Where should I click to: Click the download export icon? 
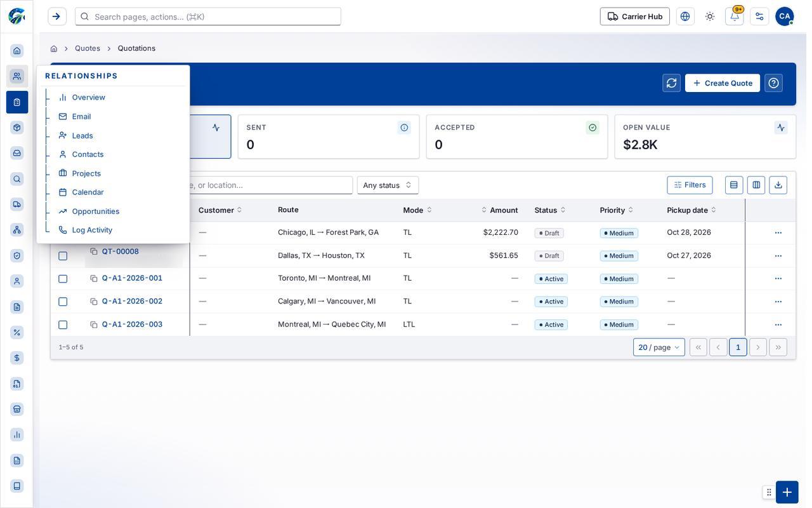point(778,185)
